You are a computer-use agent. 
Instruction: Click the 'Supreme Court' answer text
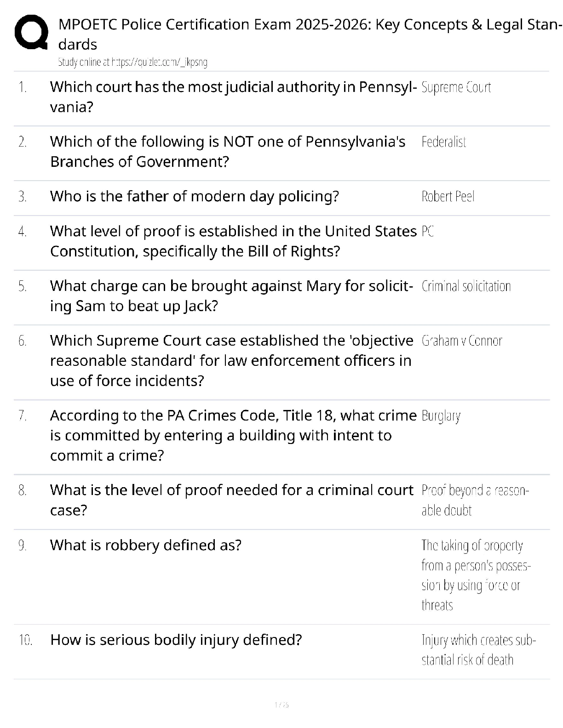click(456, 87)
